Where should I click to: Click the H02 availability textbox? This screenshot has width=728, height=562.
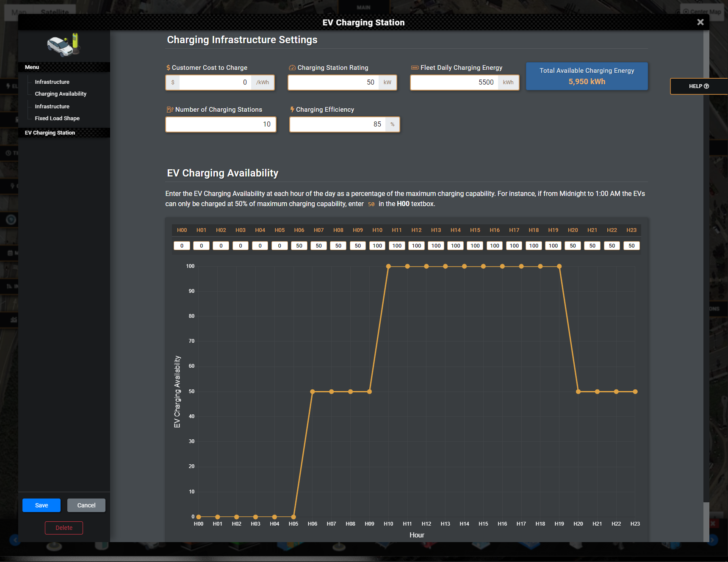[x=221, y=246]
